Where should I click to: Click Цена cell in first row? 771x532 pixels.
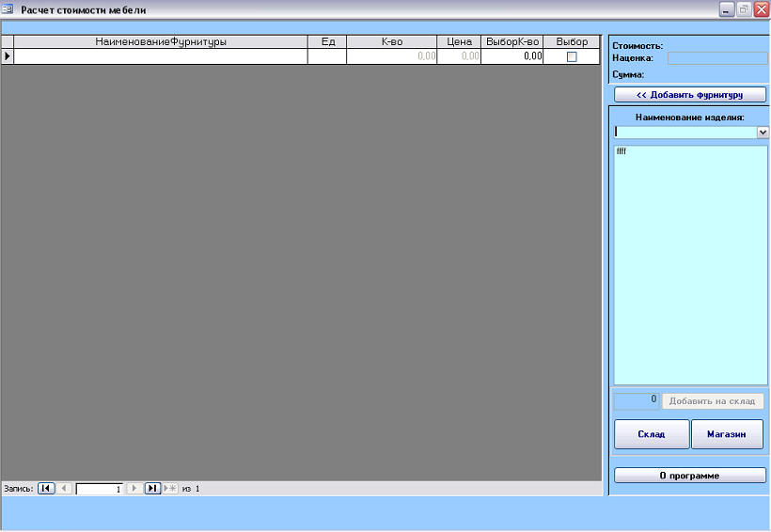tap(459, 56)
